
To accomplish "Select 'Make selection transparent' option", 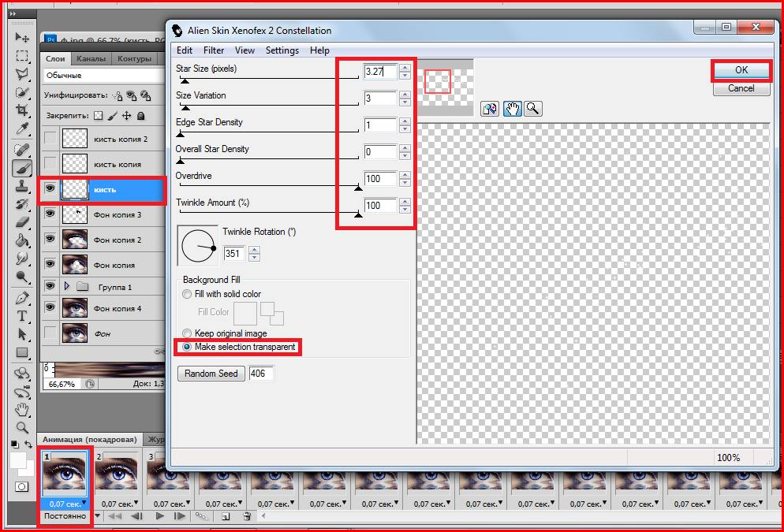I will [x=187, y=347].
